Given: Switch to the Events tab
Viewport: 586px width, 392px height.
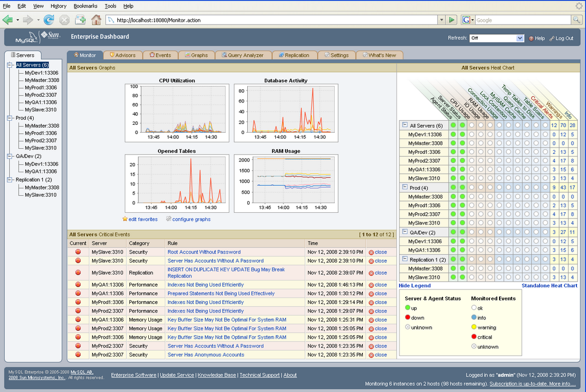Looking at the screenshot, I should [160, 55].
